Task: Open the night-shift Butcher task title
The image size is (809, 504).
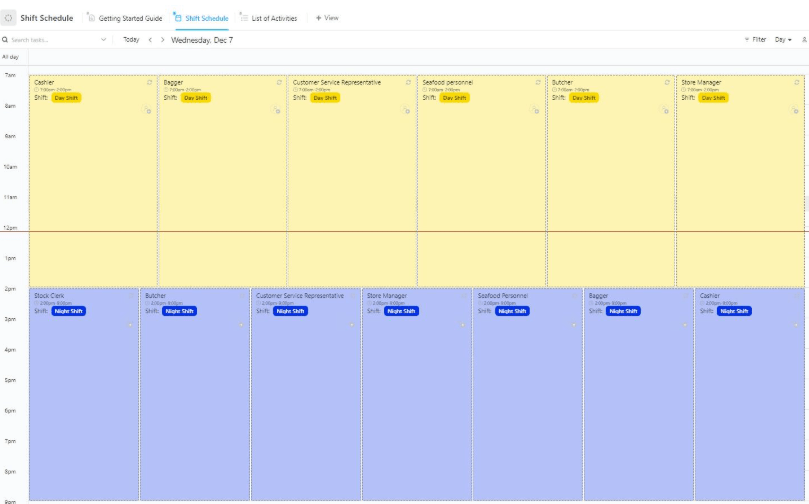Action: click(155, 296)
